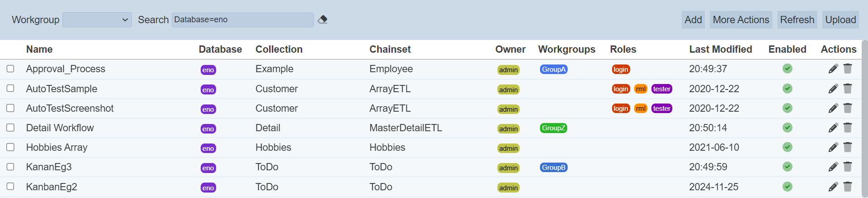This screenshot has height=198, width=868.
Task: Edit KanbanEg2 using the pencil icon
Action: tap(833, 187)
